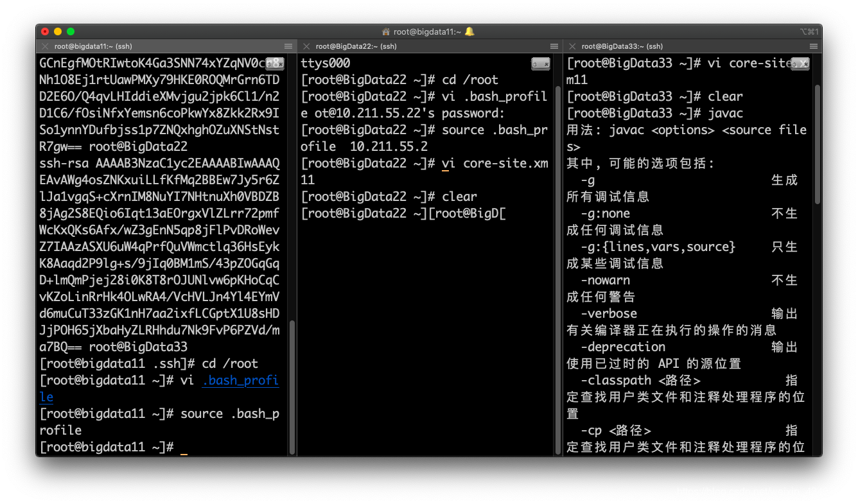Click the 'd6muCuT33zGK1nH7aa2ixfLCGptX1U8sHD' line
858x504 pixels.
tap(160, 314)
